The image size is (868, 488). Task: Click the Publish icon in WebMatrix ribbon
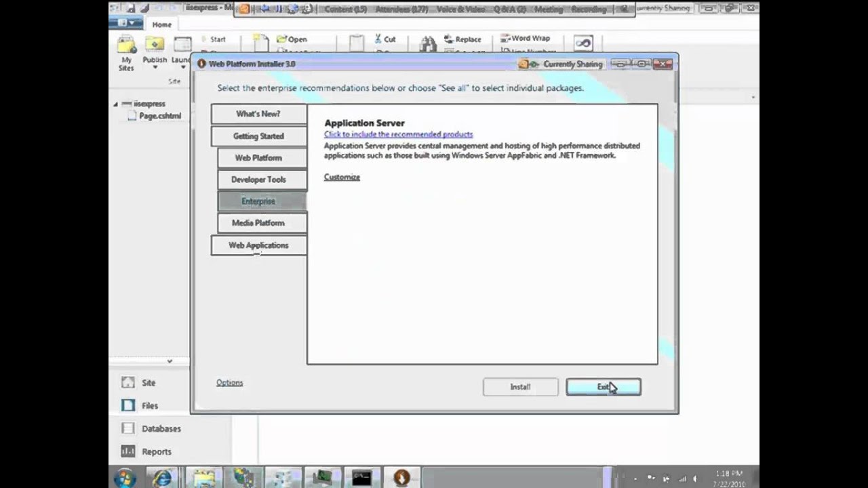pyautogui.click(x=155, y=45)
